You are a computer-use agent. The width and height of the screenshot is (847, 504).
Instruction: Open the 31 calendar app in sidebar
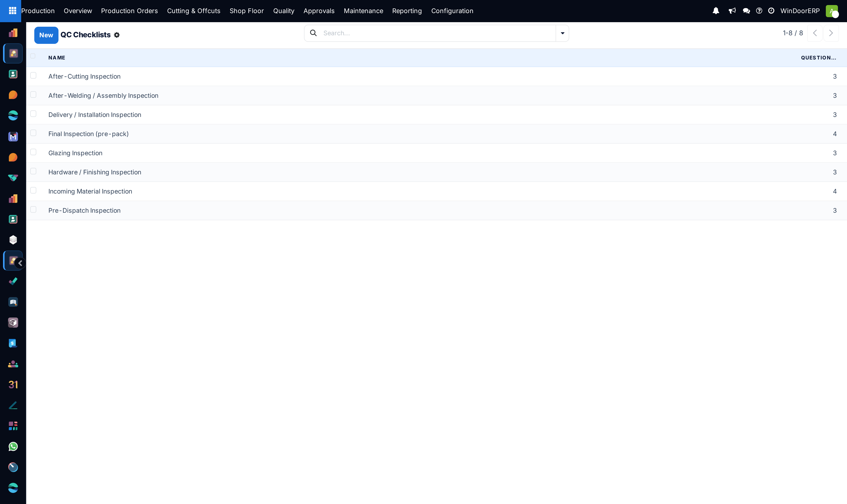(13, 385)
